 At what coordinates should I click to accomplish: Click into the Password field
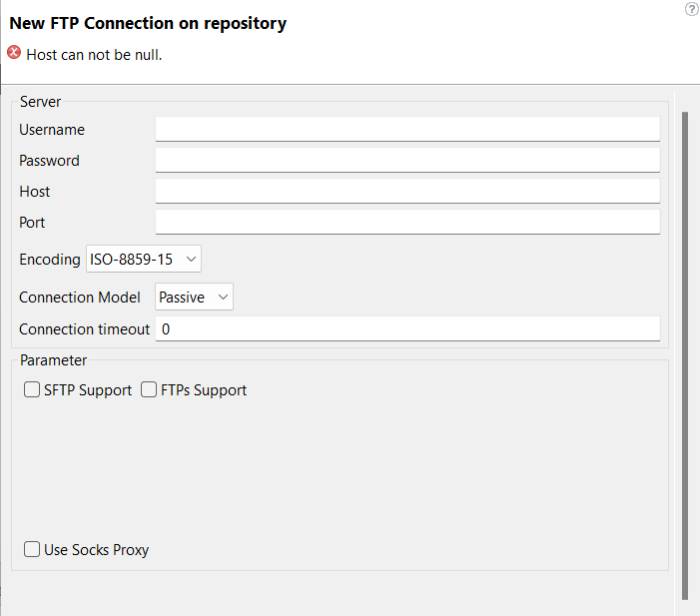pyautogui.click(x=407, y=160)
